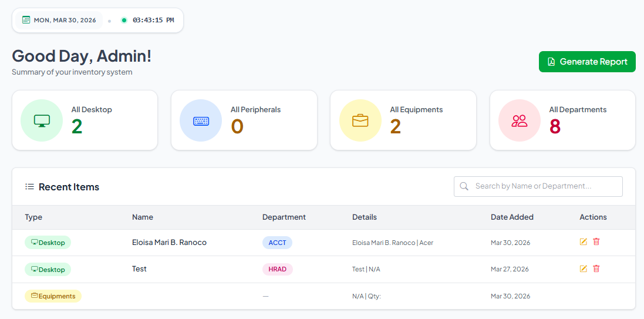Click the magnifier icon in the search box
Image resolution: width=644 pixels, height=319 pixels.
pos(464,186)
